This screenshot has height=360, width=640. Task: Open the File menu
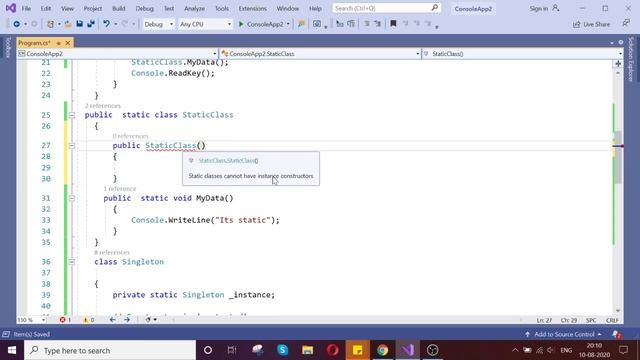tap(26, 8)
